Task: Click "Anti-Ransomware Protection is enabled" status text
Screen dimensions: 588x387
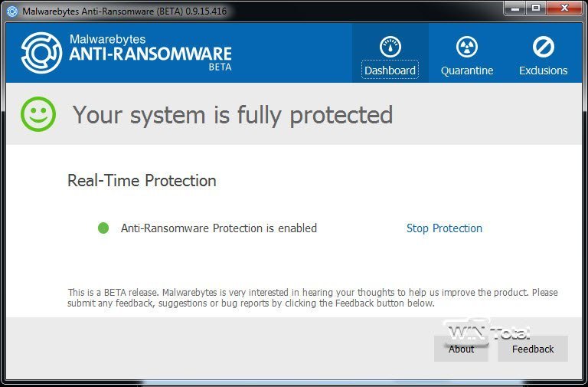Action: 218,228
